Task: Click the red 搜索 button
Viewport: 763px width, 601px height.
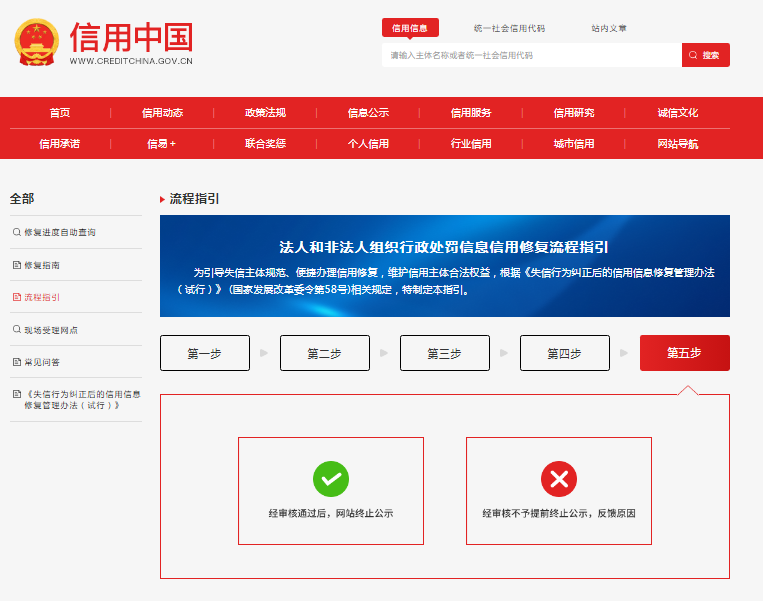Action: tap(705, 55)
